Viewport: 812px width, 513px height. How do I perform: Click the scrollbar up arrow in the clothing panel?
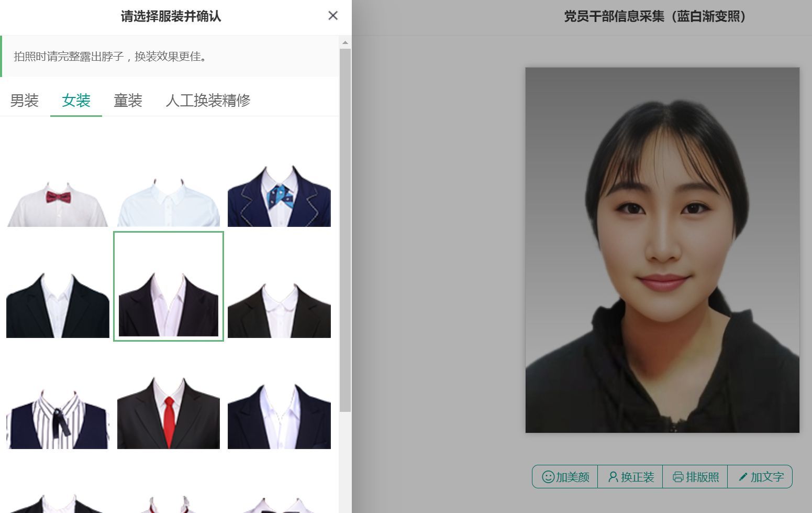click(345, 42)
